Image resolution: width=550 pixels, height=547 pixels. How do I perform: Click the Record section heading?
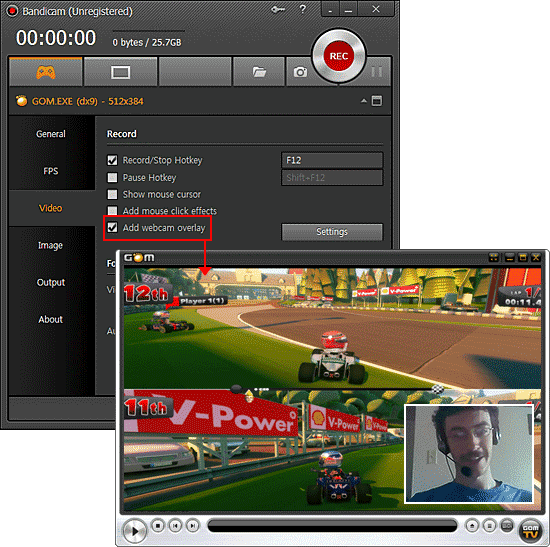[122, 134]
